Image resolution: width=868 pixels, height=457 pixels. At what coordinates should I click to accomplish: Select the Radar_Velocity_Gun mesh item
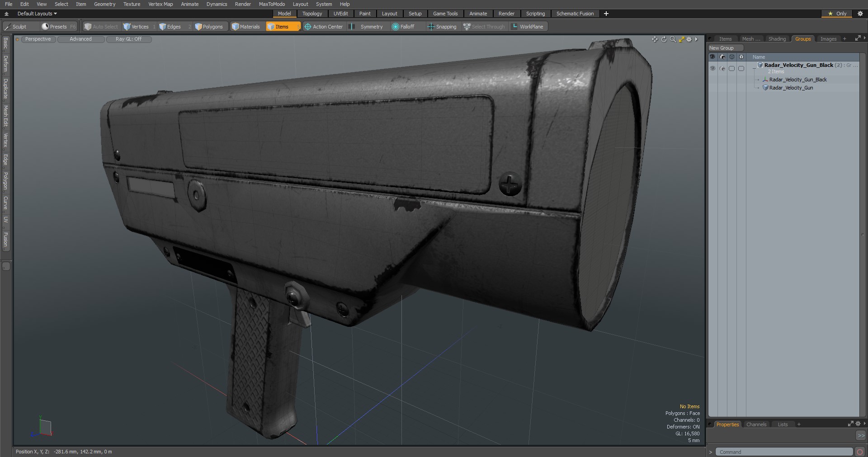pyautogui.click(x=791, y=88)
